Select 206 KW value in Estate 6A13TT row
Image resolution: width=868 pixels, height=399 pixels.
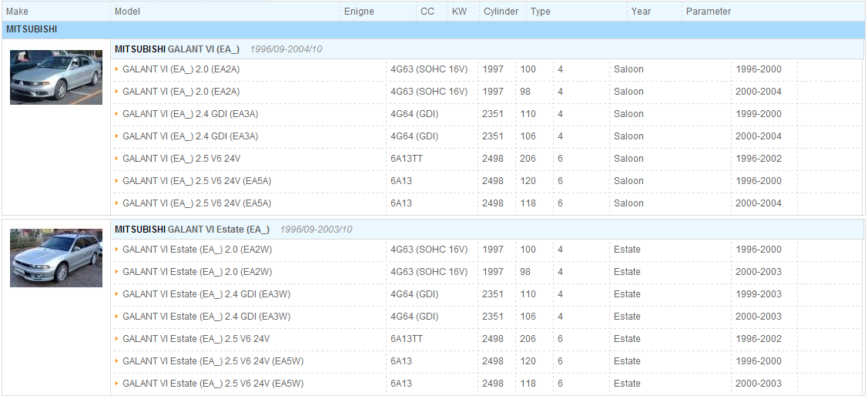click(528, 338)
